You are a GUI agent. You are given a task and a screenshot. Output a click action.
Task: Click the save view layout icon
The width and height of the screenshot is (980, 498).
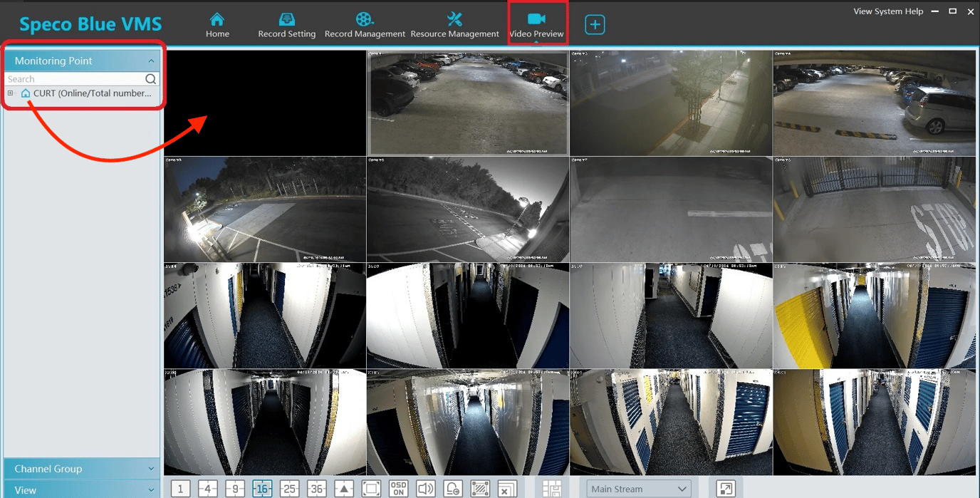pyautogui.click(x=552, y=489)
